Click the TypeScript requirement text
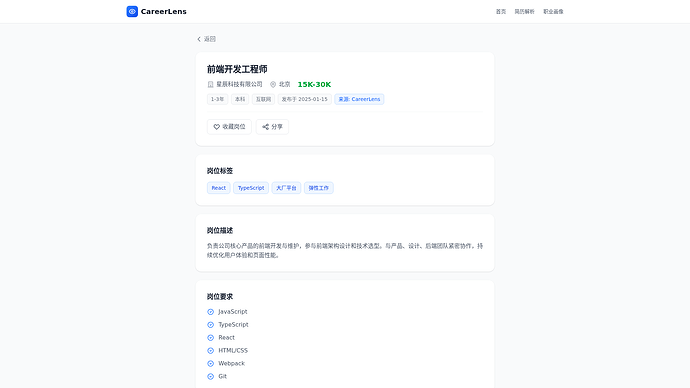This screenshot has height=388, width=690. (233, 325)
